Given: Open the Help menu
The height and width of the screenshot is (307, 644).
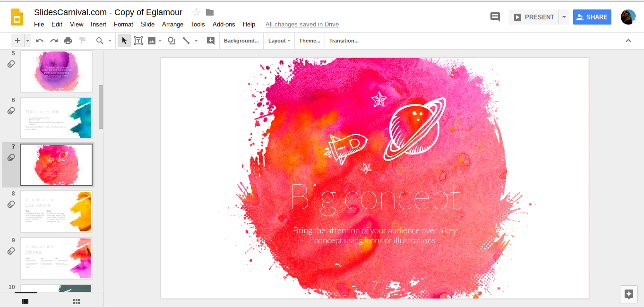Looking at the screenshot, I should (249, 24).
